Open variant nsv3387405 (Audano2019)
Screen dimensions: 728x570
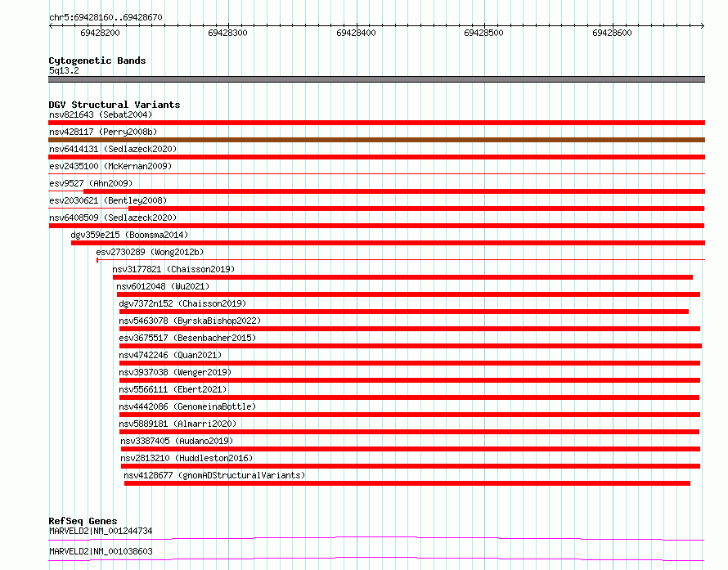pyautogui.click(x=177, y=441)
